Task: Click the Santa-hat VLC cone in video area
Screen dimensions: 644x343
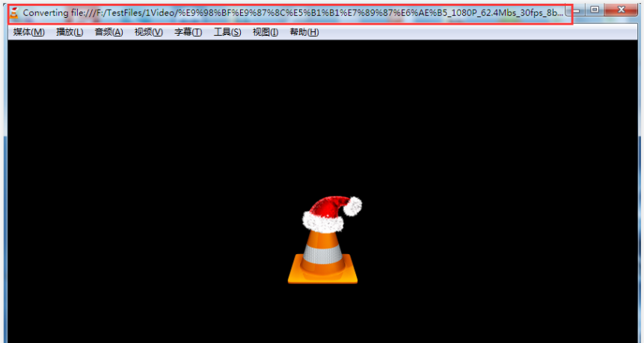Action: [x=324, y=240]
